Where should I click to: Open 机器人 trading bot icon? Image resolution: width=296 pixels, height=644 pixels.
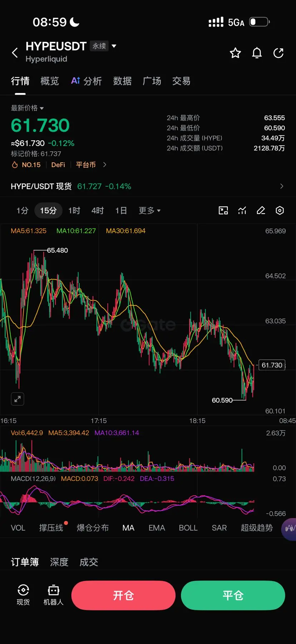click(x=53, y=595)
